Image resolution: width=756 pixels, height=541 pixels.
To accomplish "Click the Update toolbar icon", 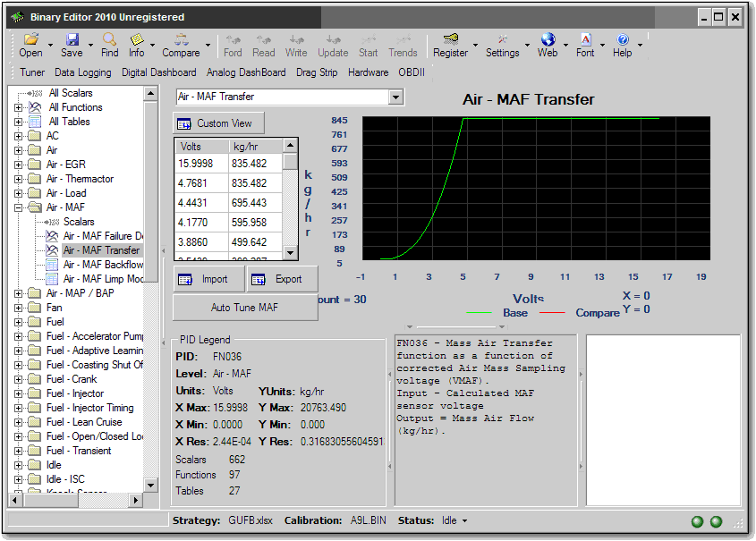I will point(333,39).
